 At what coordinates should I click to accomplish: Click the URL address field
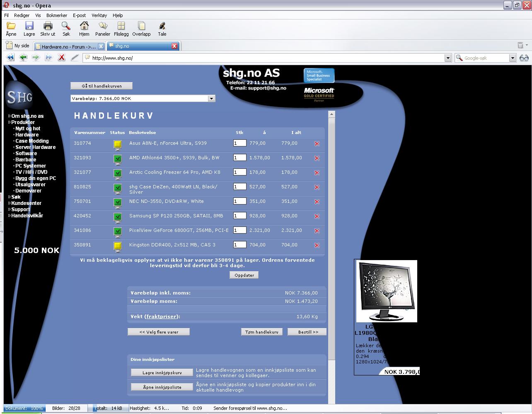pos(264,58)
